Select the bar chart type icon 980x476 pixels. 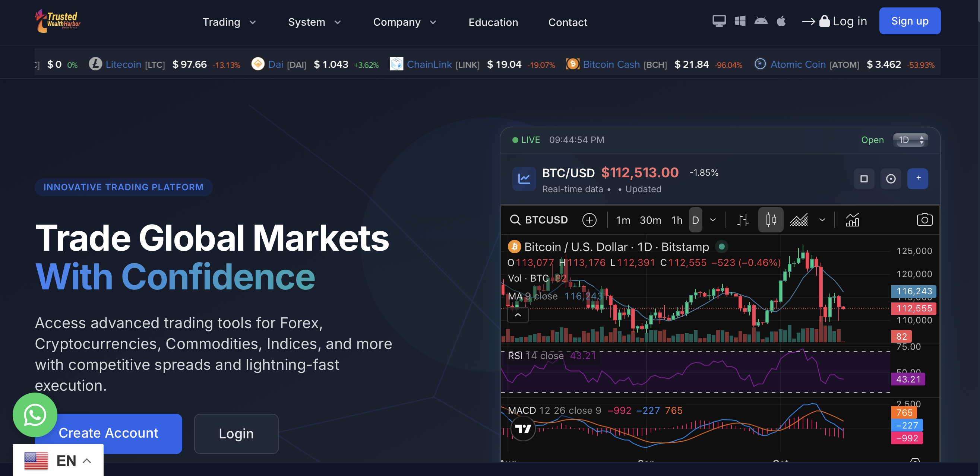coord(742,220)
